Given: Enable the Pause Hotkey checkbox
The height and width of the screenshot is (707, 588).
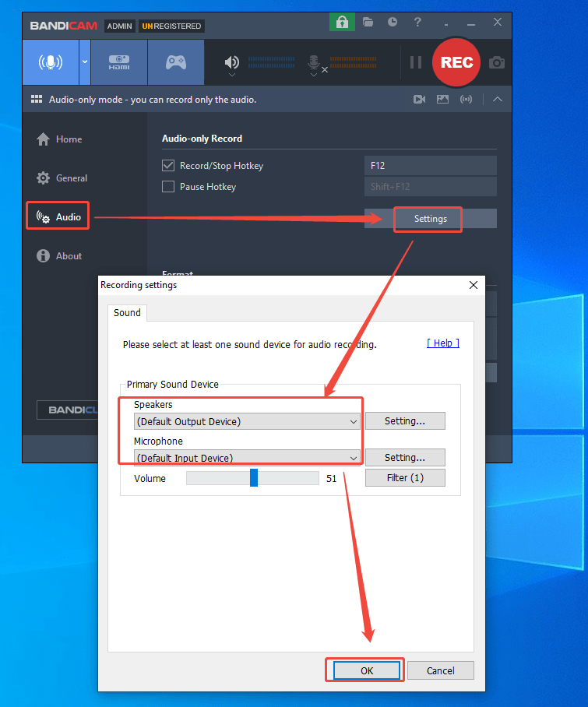Looking at the screenshot, I should (x=168, y=187).
